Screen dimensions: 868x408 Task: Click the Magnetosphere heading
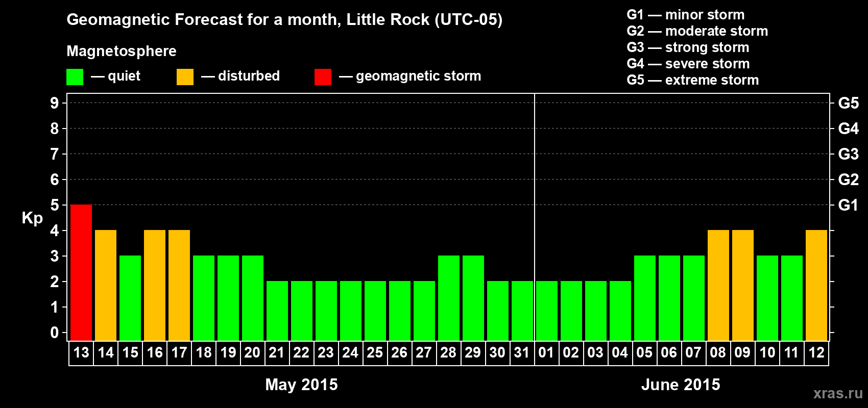pos(122,52)
